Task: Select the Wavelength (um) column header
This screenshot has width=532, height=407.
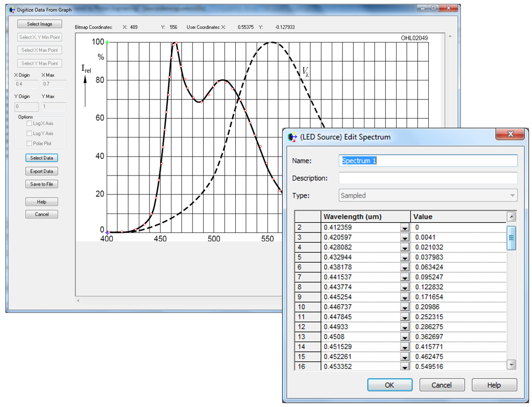Action: click(x=366, y=216)
